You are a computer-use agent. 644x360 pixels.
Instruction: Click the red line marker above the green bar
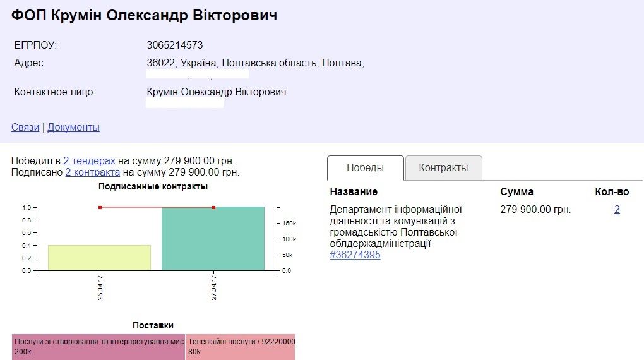[213, 207]
